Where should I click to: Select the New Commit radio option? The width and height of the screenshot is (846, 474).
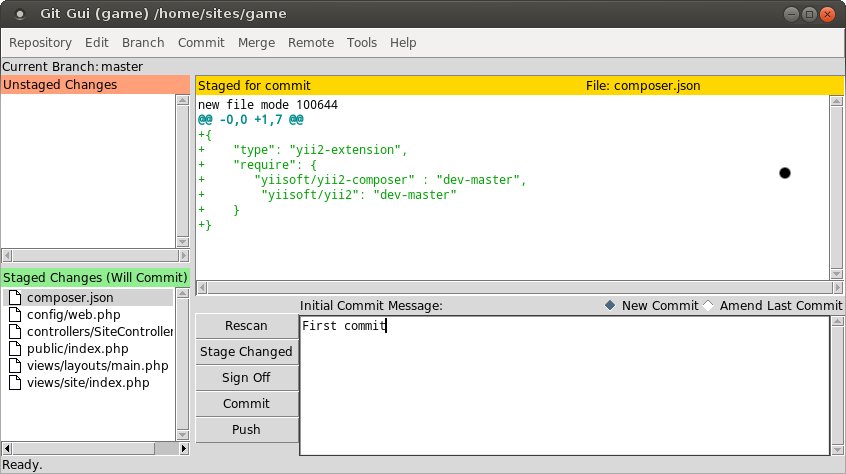(611, 306)
